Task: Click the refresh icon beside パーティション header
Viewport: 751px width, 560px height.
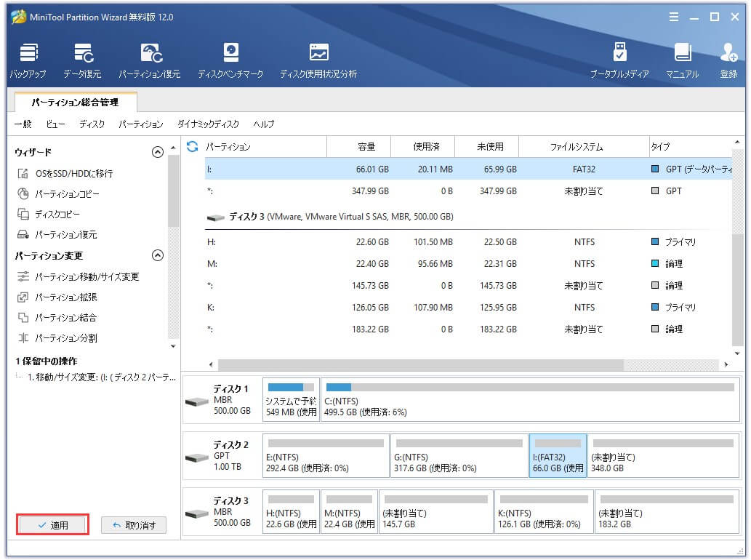Action: (x=192, y=147)
